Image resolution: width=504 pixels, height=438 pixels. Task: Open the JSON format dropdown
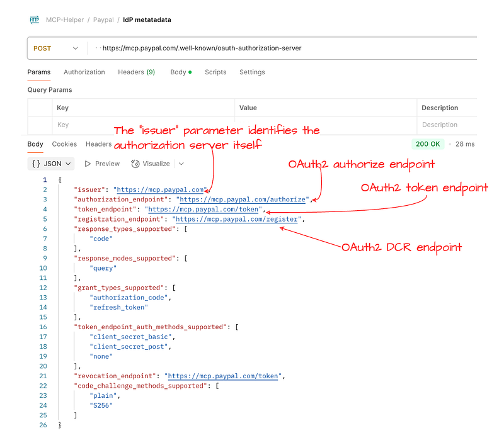[51, 164]
